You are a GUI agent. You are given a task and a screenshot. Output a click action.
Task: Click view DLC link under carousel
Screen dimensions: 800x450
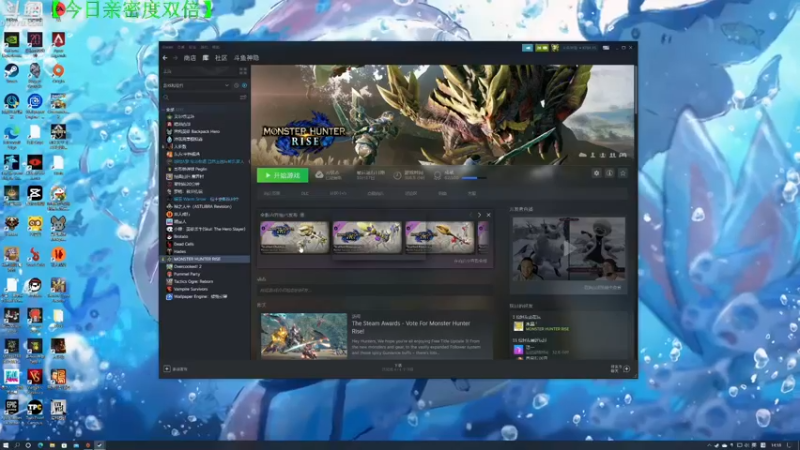tap(470, 261)
